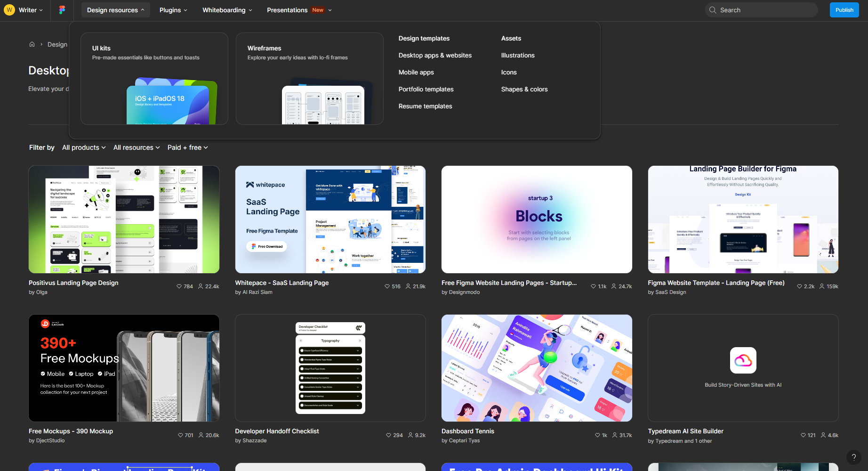Click the Design breadcrumb link
This screenshot has width=868, height=471.
click(57, 44)
